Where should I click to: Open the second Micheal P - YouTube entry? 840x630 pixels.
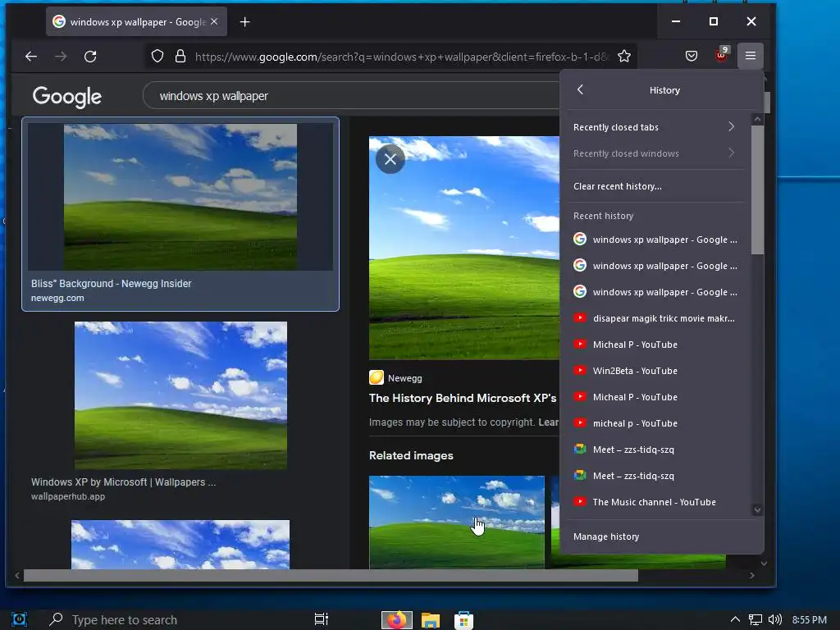coord(655,397)
